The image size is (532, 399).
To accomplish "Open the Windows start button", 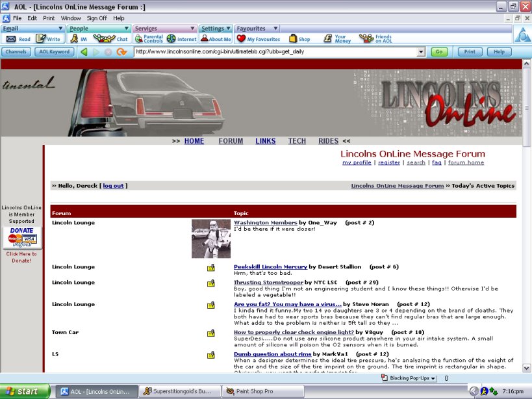I will (x=25, y=391).
